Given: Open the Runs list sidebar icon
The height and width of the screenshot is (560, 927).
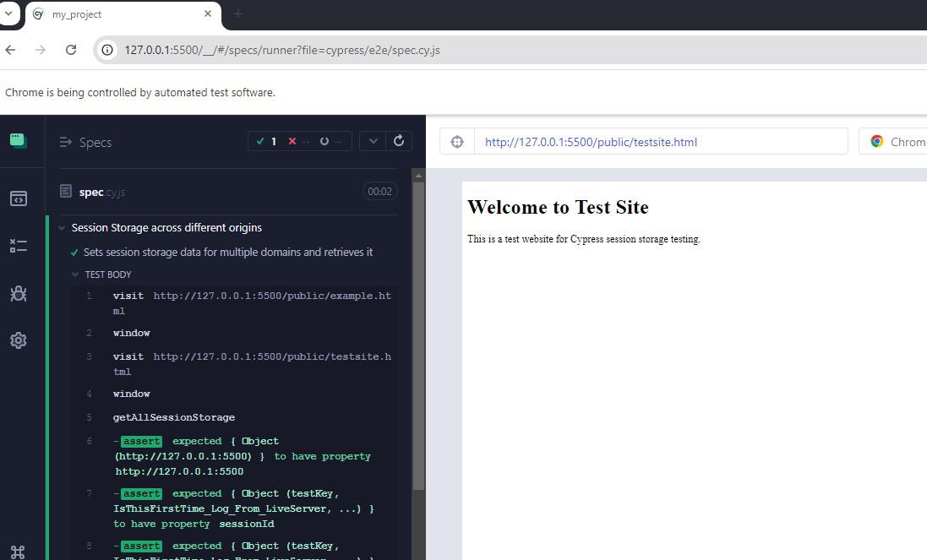Looking at the screenshot, I should (x=19, y=246).
